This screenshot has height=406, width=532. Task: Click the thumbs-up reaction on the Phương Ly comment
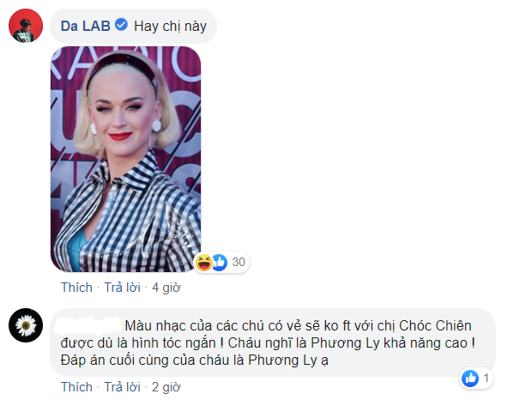click(x=470, y=378)
